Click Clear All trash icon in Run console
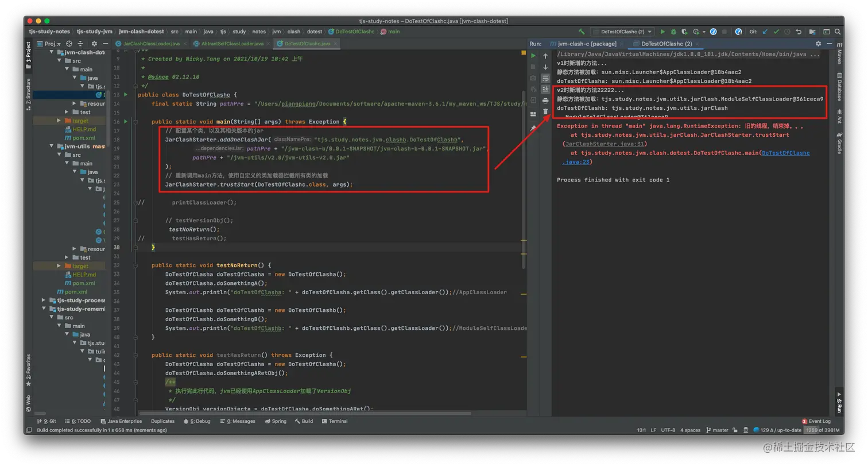Image resolution: width=868 pixels, height=466 pixels. (x=545, y=111)
